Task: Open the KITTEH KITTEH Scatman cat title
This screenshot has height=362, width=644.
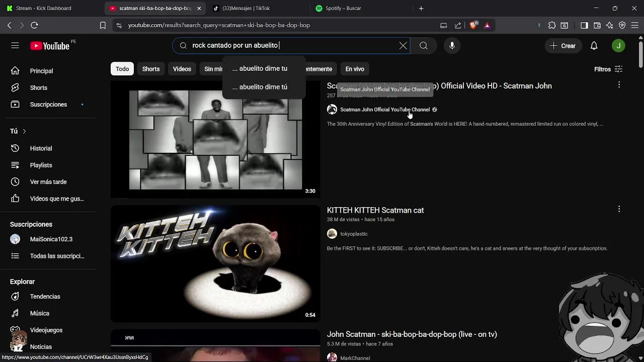Action: pos(375,210)
